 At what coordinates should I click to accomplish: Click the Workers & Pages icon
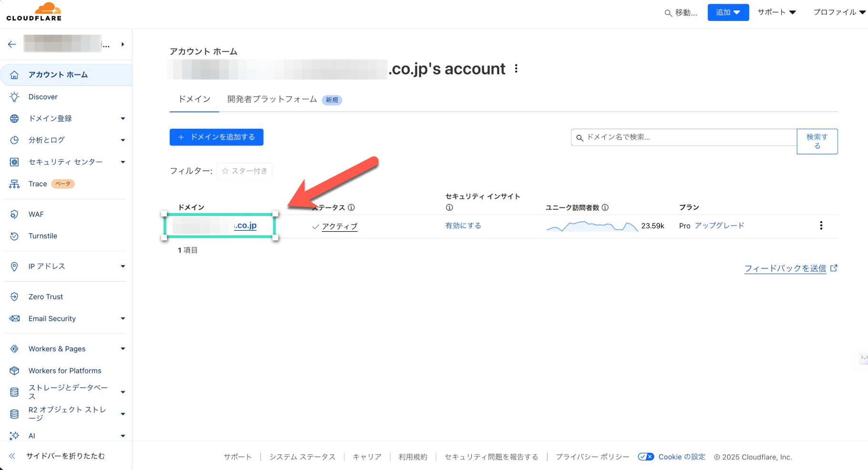click(x=14, y=349)
